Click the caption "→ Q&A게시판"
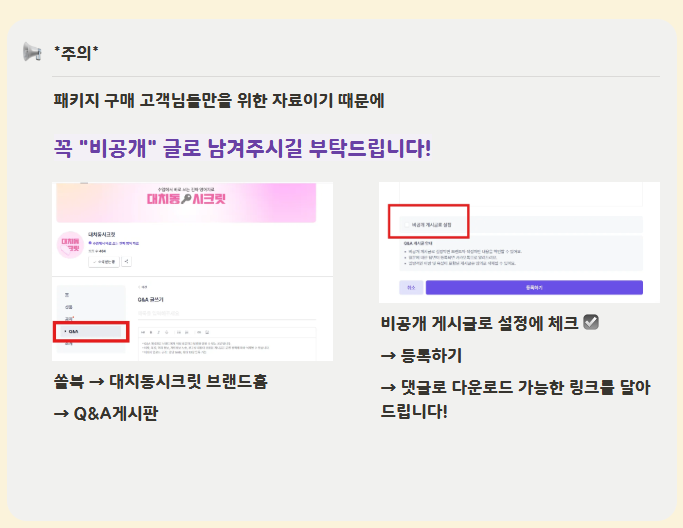 tap(105, 413)
